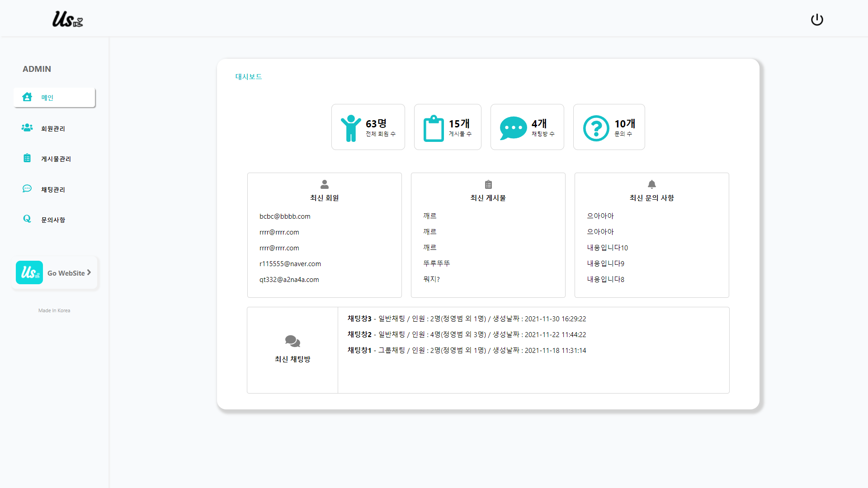Click the 내용입니다10 inquiry entry
Screen dimensions: 868x488
[x=607, y=247]
